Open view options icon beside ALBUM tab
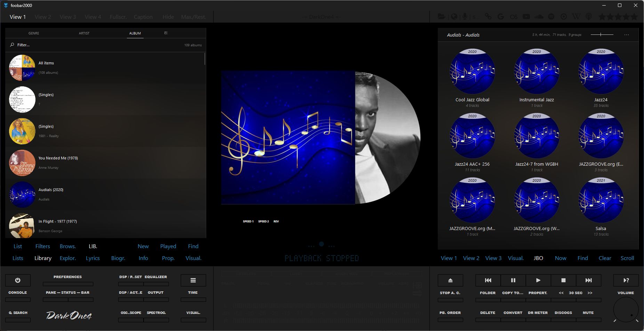The image size is (644, 331). (x=166, y=33)
